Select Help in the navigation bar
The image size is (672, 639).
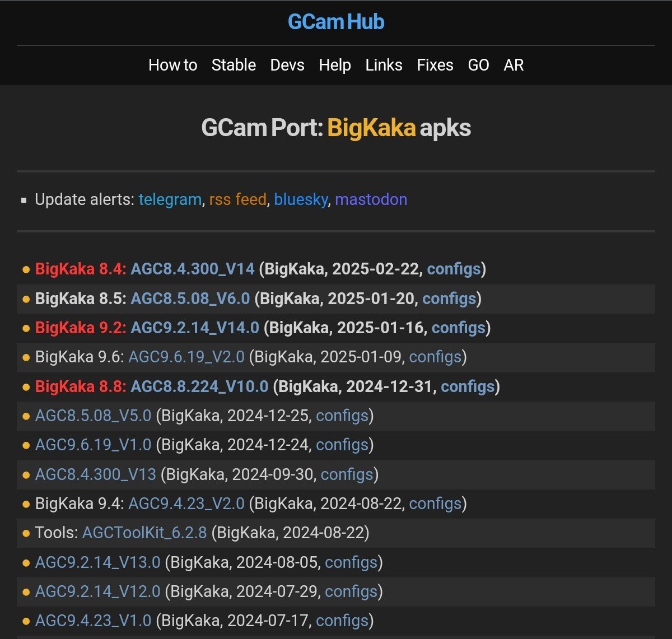(x=335, y=66)
